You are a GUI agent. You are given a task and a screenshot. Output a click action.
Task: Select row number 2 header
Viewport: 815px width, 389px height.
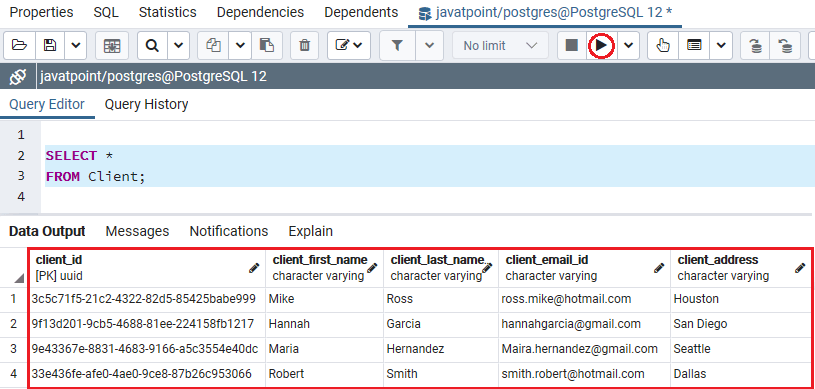[14, 324]
